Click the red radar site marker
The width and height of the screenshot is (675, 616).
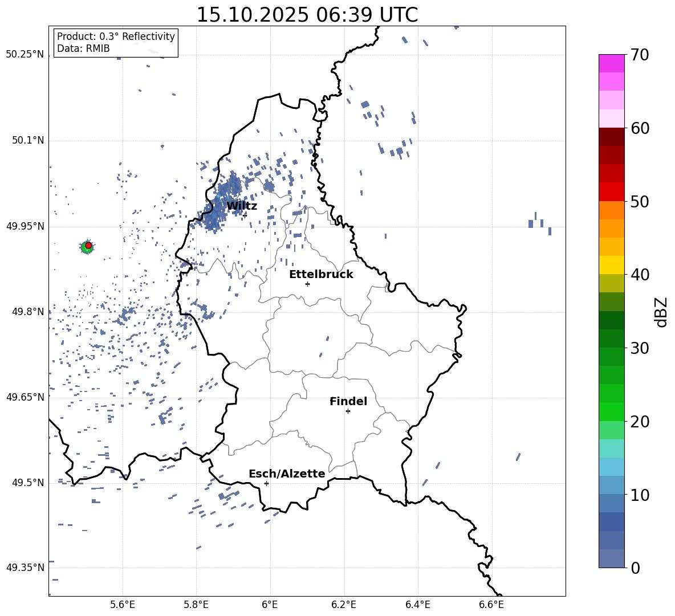[88, 246]
